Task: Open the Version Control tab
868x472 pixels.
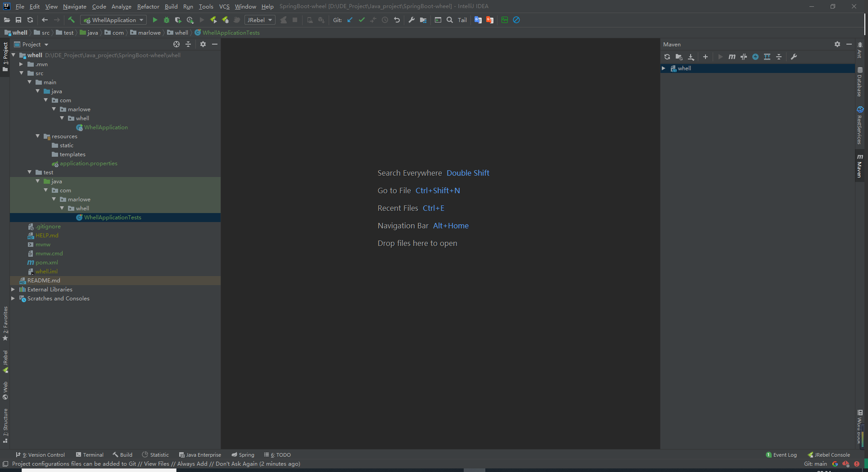Action: [40, 455]
